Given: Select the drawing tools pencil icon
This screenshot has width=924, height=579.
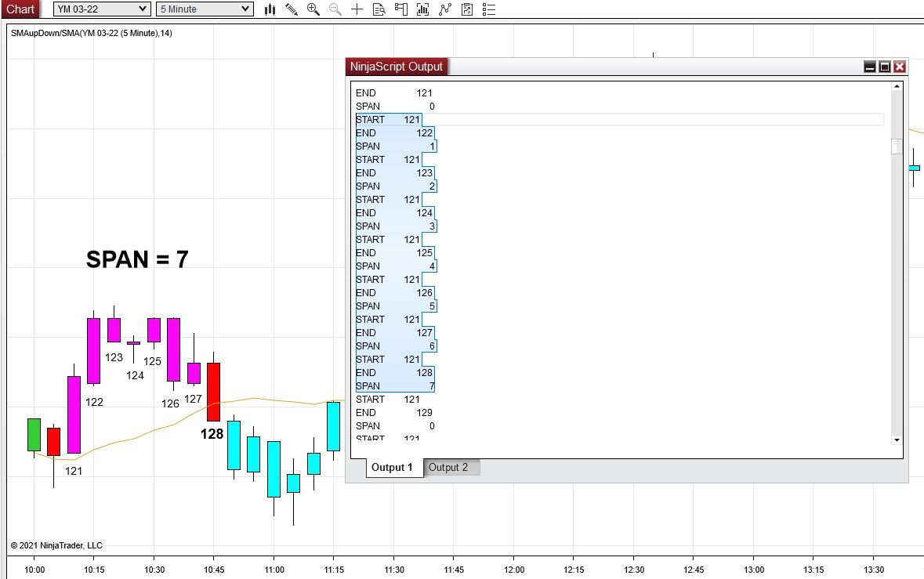Looking at the screenshot, I should (292, 9).
